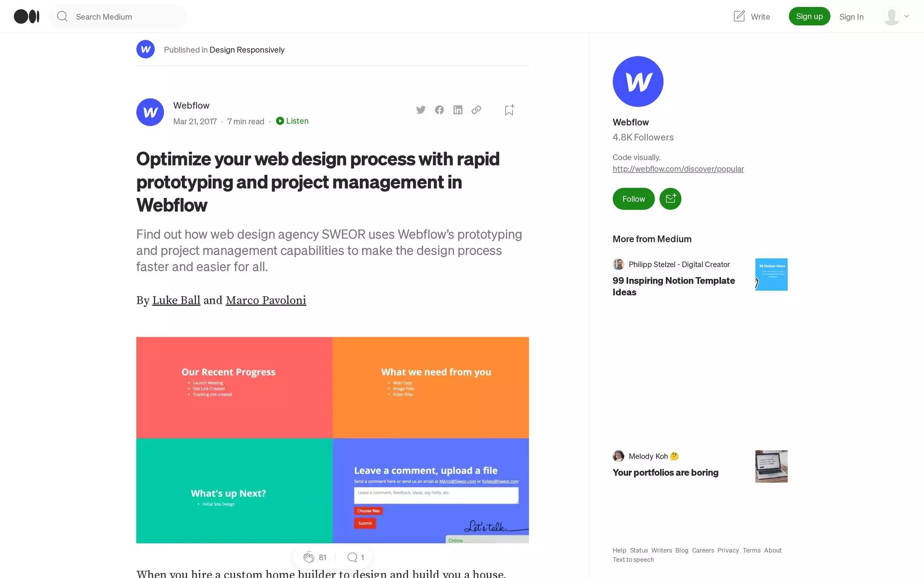Screen dimensions: 924x578
Task: Open the Design Responsively publication
Action: point(247,49)
